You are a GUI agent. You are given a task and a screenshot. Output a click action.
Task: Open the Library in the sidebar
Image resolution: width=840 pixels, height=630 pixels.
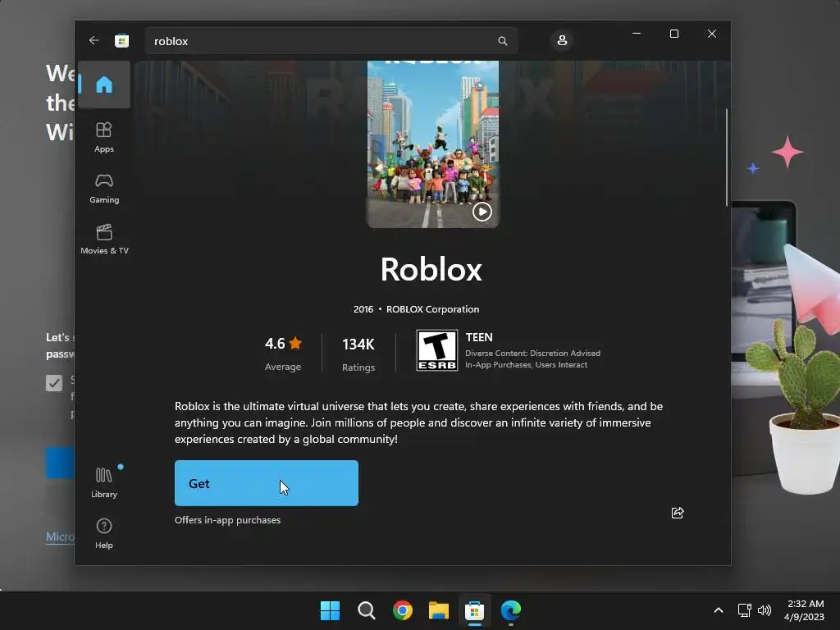104,482
